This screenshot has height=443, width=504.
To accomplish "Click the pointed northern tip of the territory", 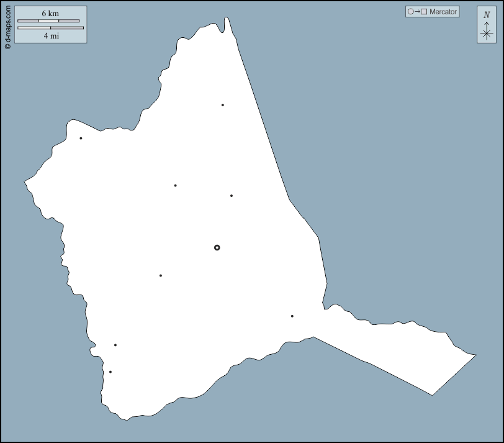I will click(227, 19).
